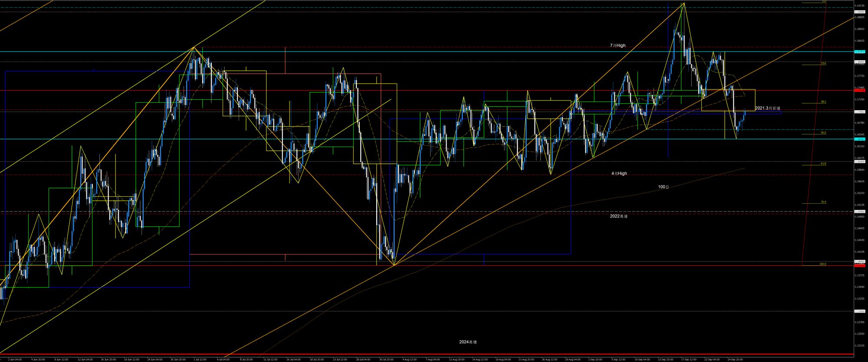This screenshot has height=362, width=868.
Task: Select the 4月High text label
Action: [x=619, y=173]
